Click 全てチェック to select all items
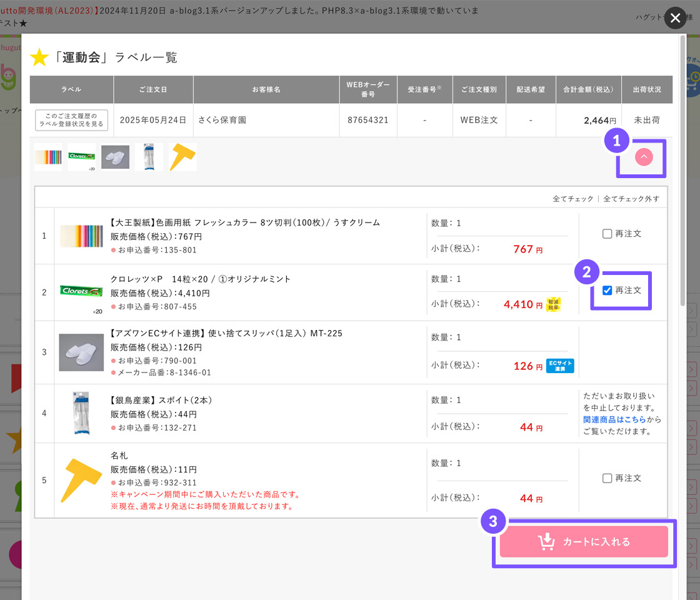Screen dimensions: 700x600 572,199
